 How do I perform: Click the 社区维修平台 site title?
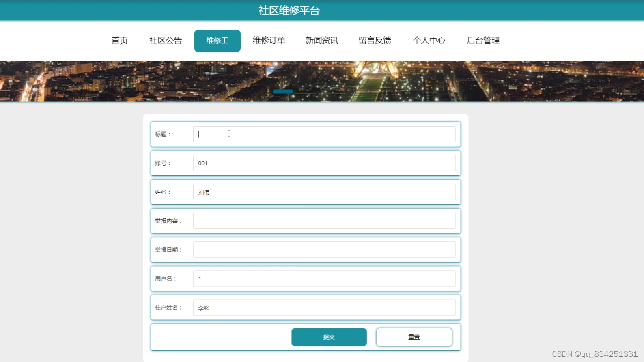[289, 11]
